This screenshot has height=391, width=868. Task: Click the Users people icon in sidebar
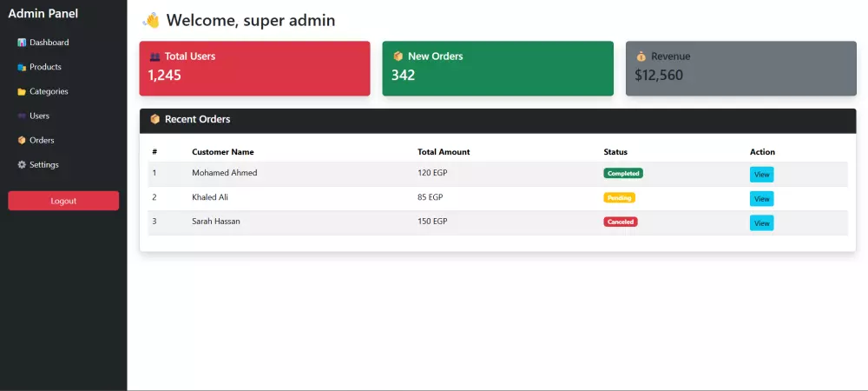[x=22, y=116]
